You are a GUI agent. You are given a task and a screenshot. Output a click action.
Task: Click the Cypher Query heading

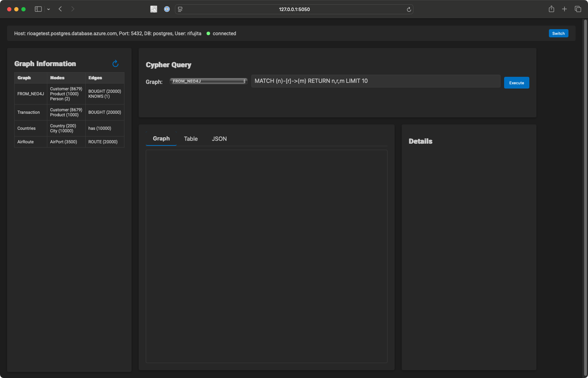click(x=169, y=65)
